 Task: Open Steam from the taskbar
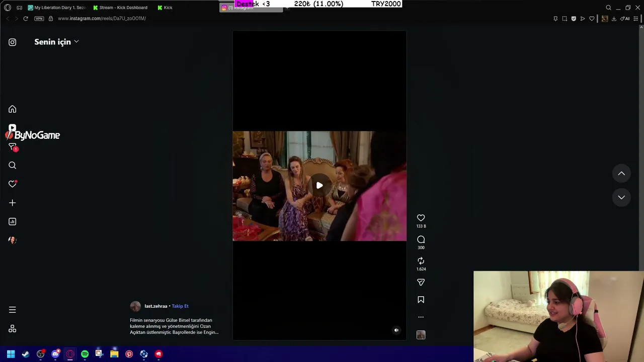26,354
